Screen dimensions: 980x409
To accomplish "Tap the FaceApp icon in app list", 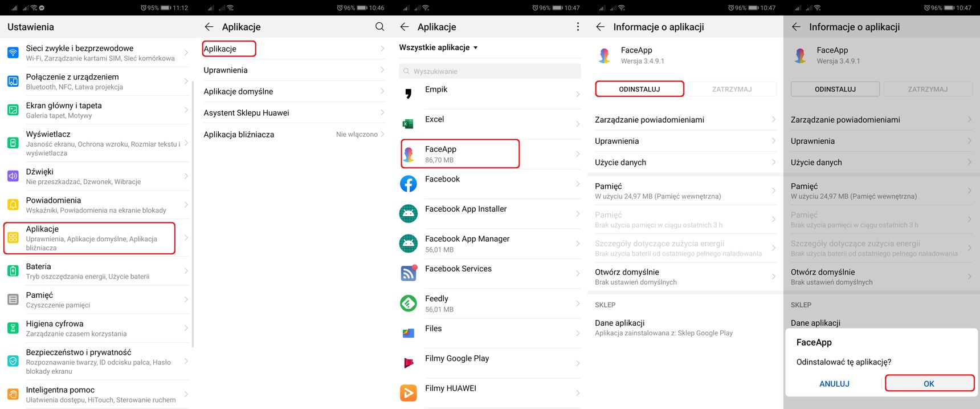I will [x=409, y=154].
